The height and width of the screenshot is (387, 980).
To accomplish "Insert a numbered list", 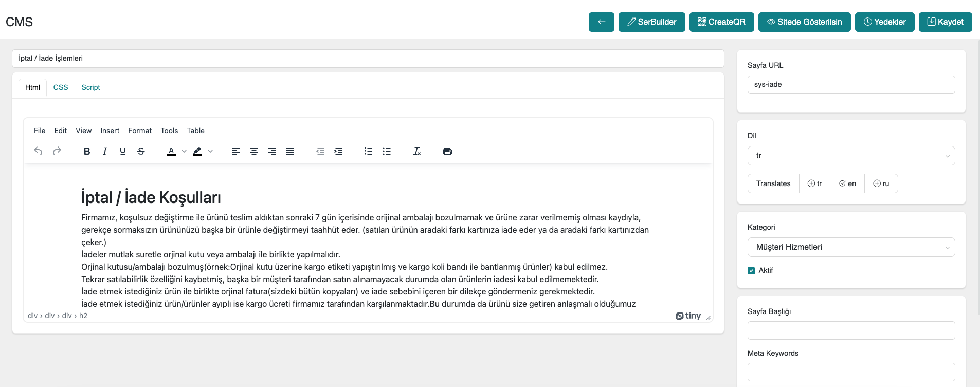I will (368, 151).
